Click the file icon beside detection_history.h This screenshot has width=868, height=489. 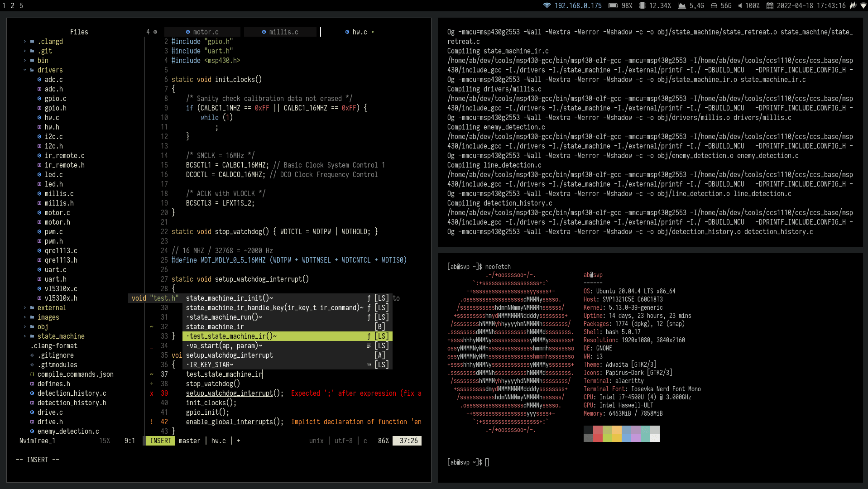point(32,403)
